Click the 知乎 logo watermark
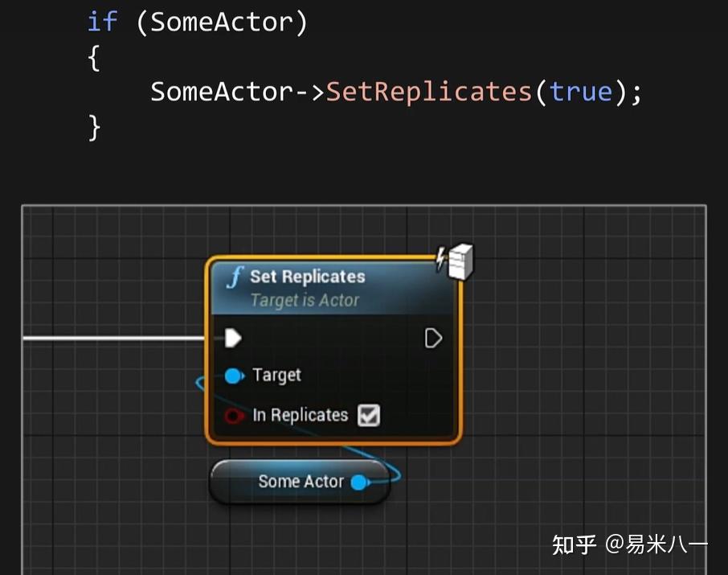The image size is (728, 575). tap(574, 544)
